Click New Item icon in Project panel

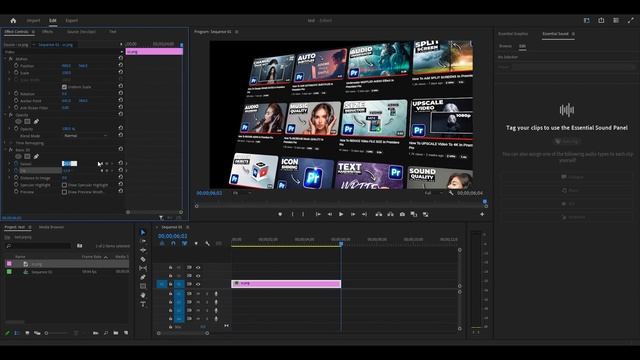pyautogui.click(x=126, y=333)
